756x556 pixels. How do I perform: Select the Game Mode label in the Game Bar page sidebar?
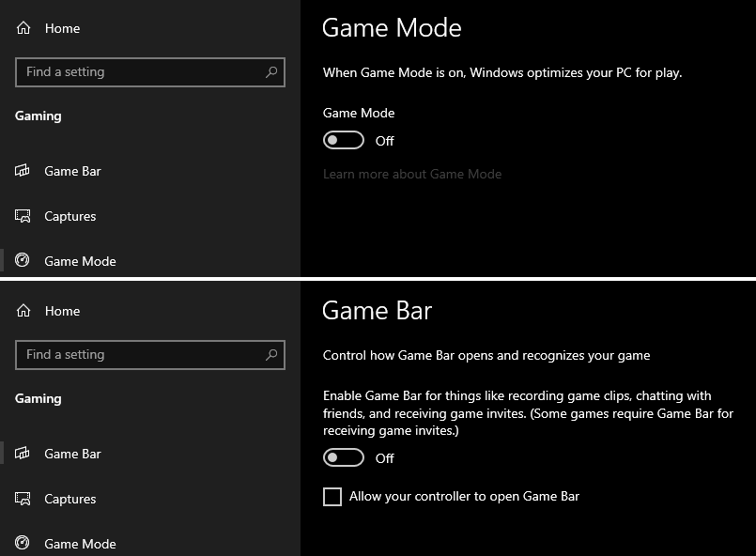tap(80, 544)
